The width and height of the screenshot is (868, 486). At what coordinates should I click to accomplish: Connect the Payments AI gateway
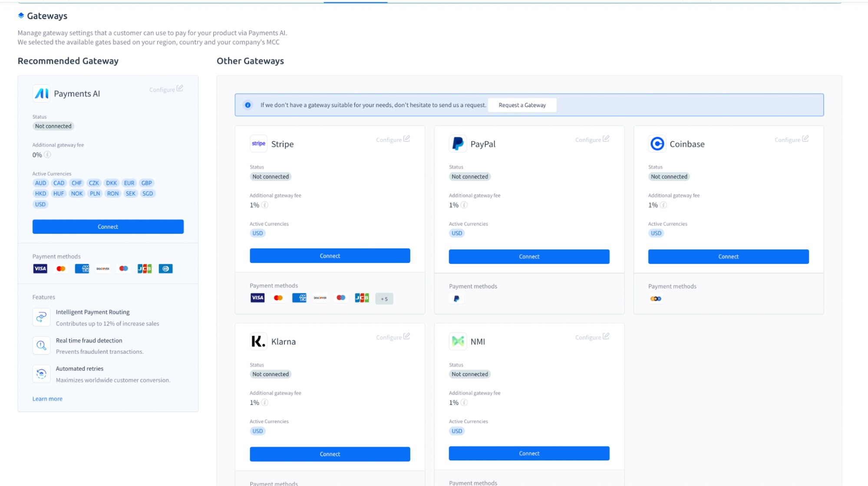(x=108, y=227)
